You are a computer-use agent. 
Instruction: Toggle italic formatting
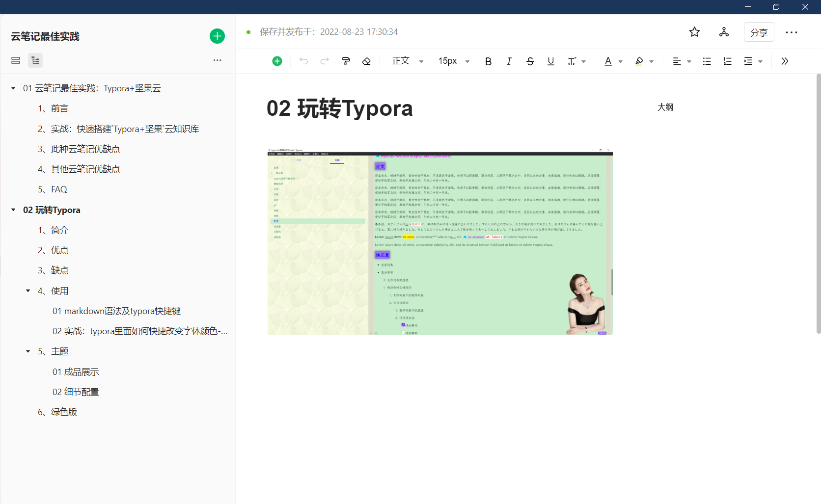click(x=509, y=61)
